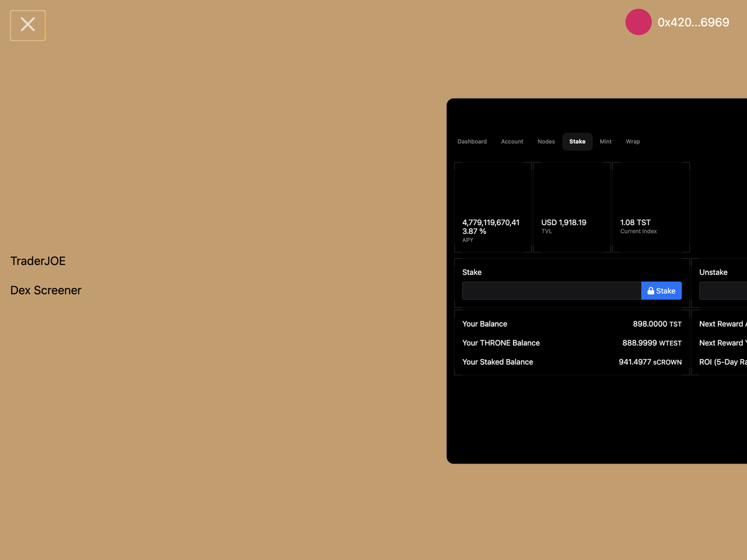
Task: Click the wallet address 0x420...6969
Action: pos(693,22)
